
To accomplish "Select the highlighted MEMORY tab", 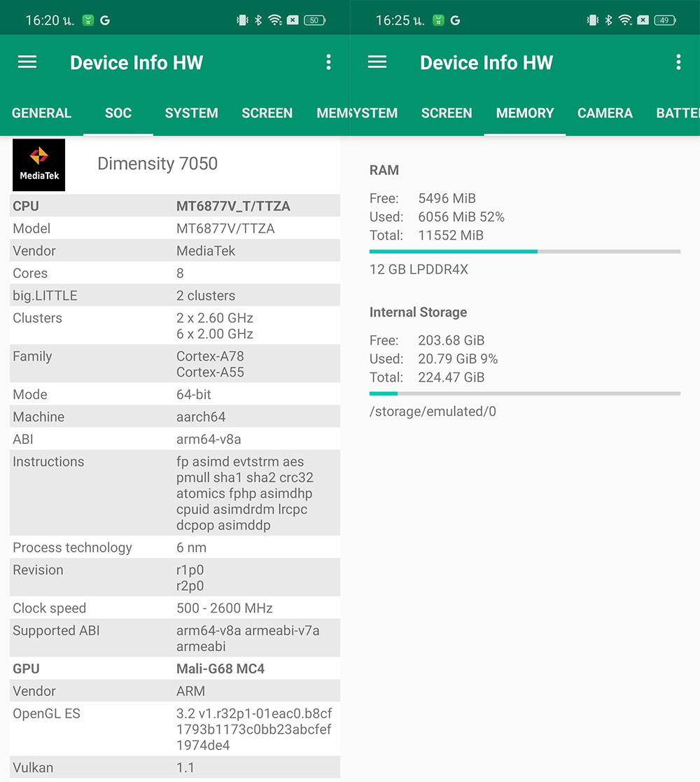I will coord(525,113).
